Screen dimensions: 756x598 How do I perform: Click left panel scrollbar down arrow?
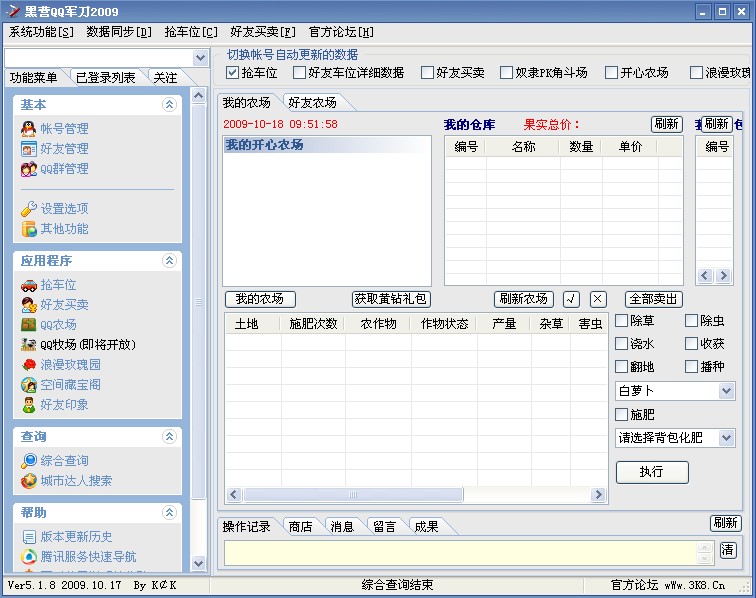point(199,563)
